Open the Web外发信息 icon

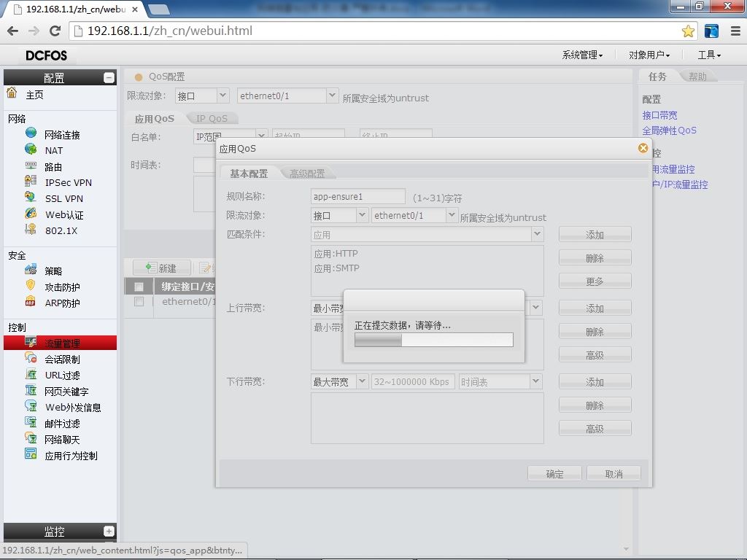point(31,405)
